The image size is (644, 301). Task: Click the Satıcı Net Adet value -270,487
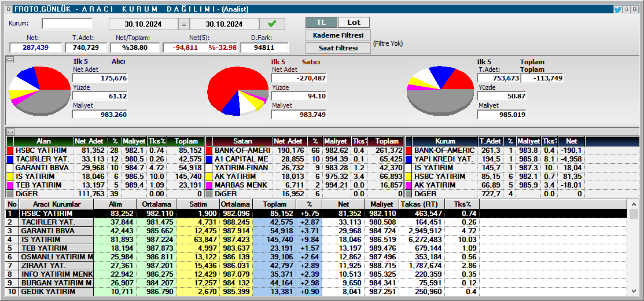299,78
